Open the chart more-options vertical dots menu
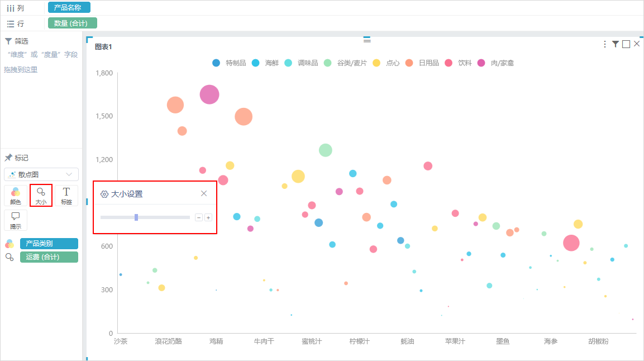The width and height of the screenshot is (644, 361). click(x=604, y=44)
